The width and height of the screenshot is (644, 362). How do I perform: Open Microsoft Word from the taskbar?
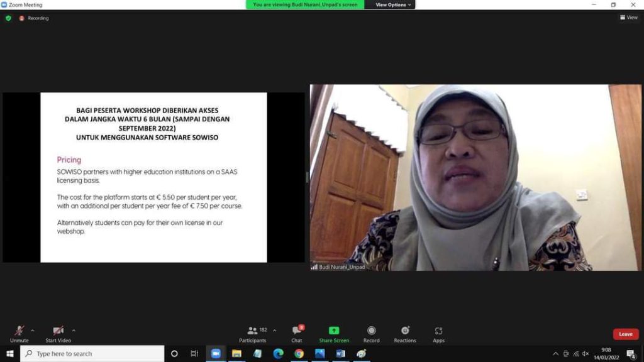point(340,353)
